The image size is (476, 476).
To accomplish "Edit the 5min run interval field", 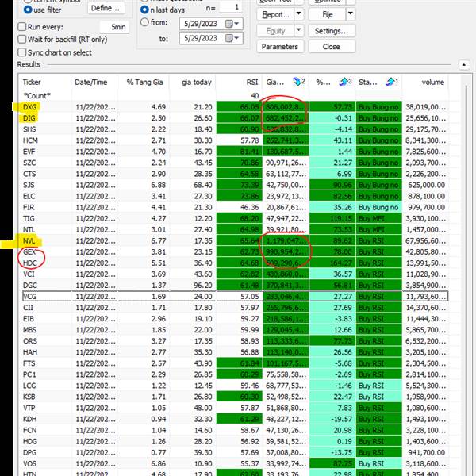I will coord(114,27).
